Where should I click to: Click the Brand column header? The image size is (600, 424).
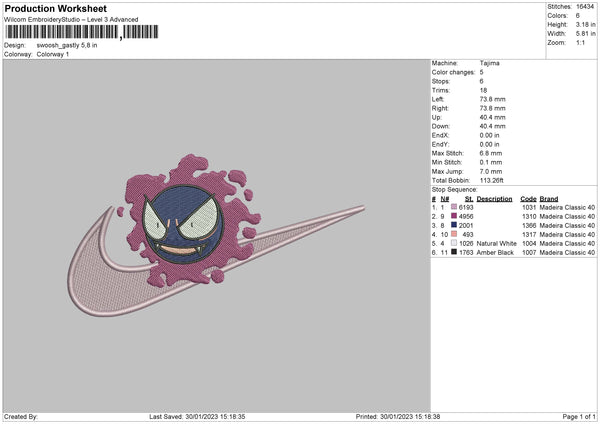point(549,199)
